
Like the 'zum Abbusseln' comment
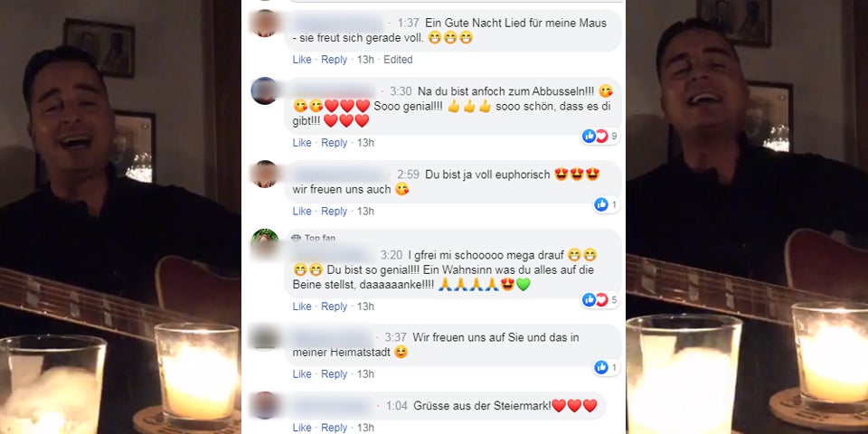pyautogui.click(x=302, y=143)
